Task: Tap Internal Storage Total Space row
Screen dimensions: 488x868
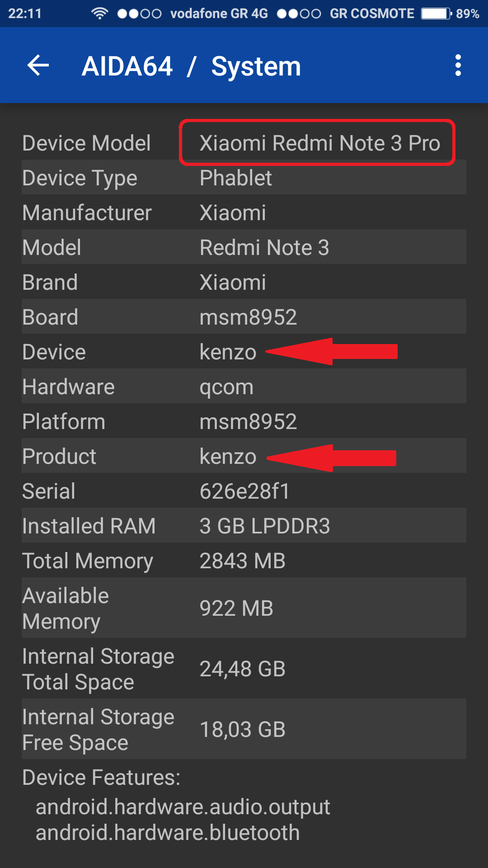Action: [x=244, y=669]
